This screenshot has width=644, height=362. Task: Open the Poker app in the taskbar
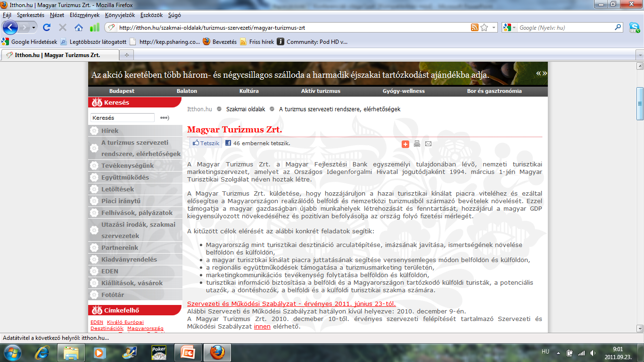click(158, 352)
